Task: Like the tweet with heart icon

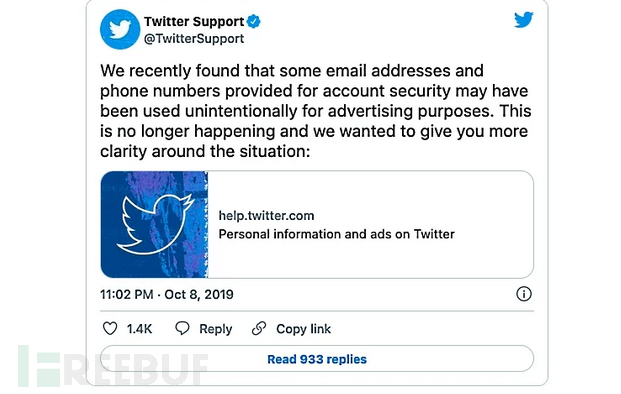Action: (110, 328)
